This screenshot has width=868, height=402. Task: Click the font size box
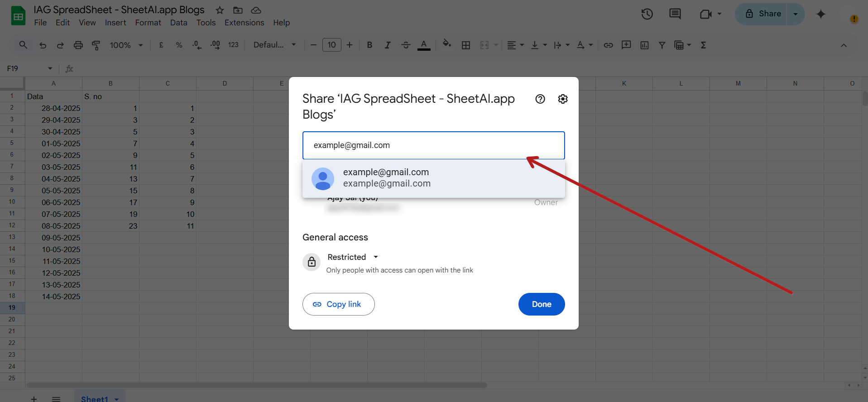point(332,45)
